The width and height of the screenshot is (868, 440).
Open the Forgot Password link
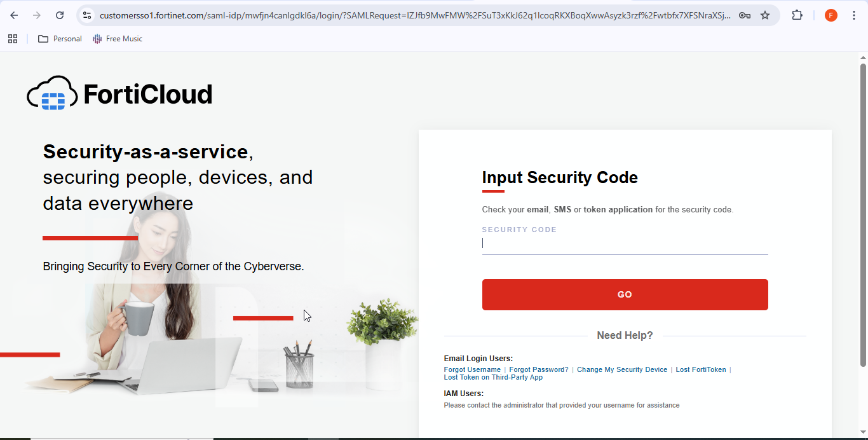pyautogui.click(x=539, y=369)
